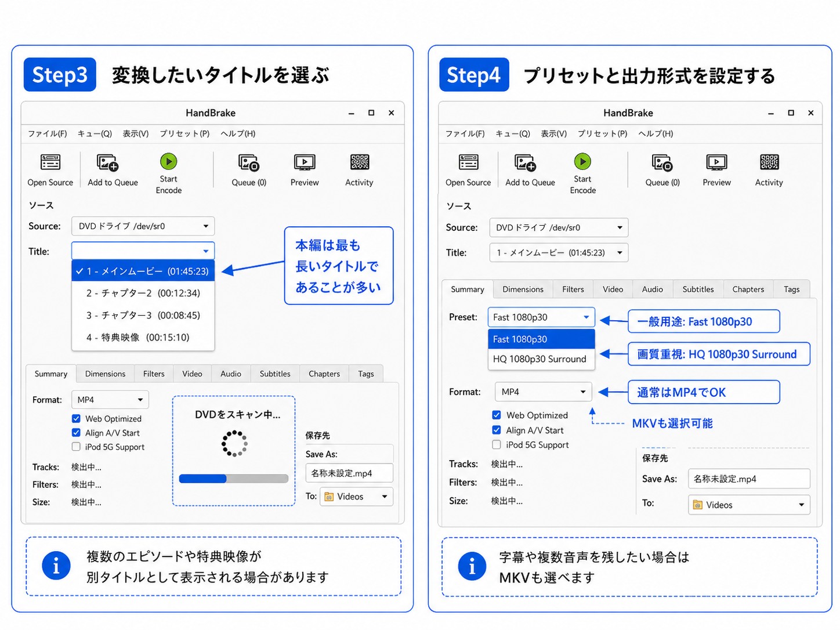Open ファイル(F) menu in Step4 window

click(x=465, y=133)
